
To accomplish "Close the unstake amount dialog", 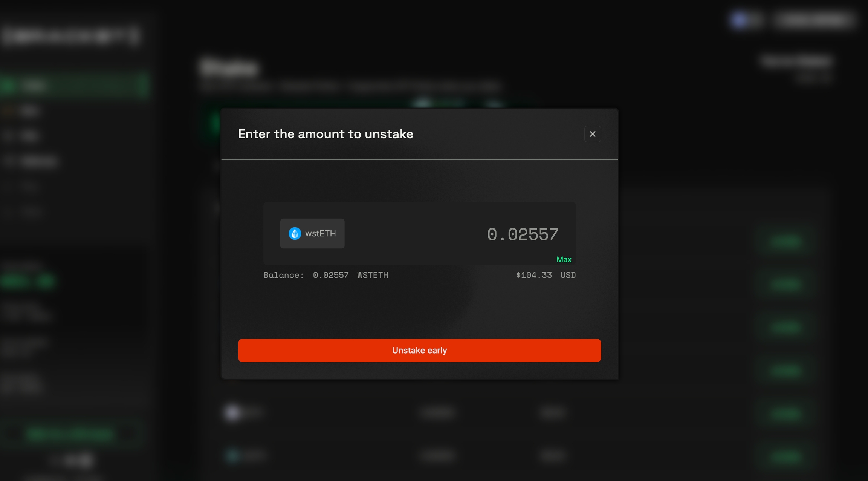I will coord(592,134).
